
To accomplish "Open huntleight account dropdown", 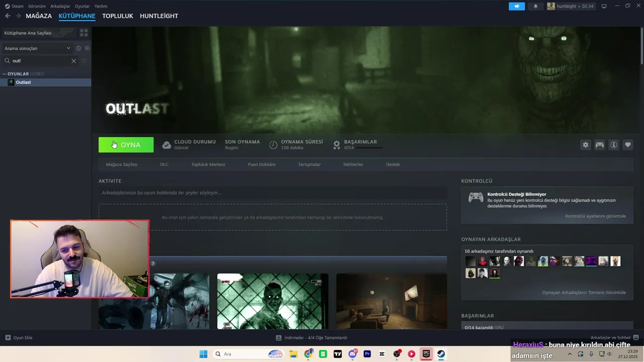I will tap(571, 6).
